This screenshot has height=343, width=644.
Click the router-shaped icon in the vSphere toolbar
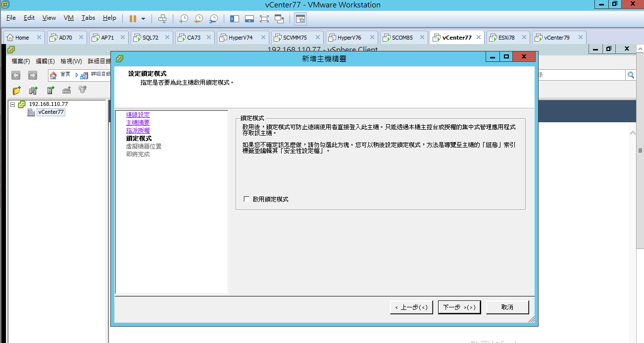(x=66, y=90)
